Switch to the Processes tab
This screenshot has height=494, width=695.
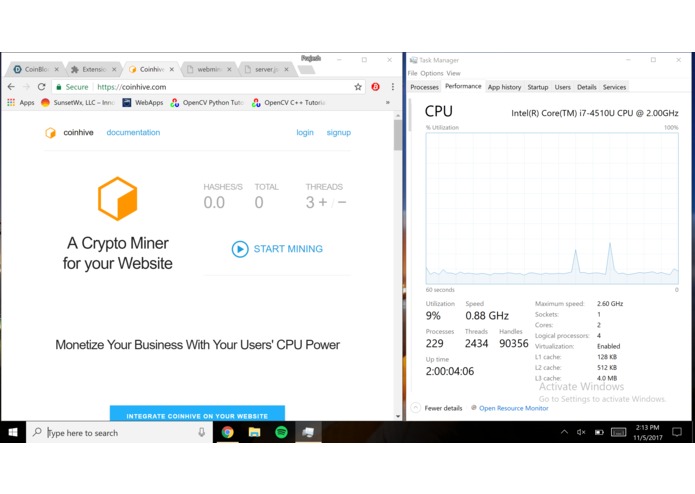click(424, 87)
